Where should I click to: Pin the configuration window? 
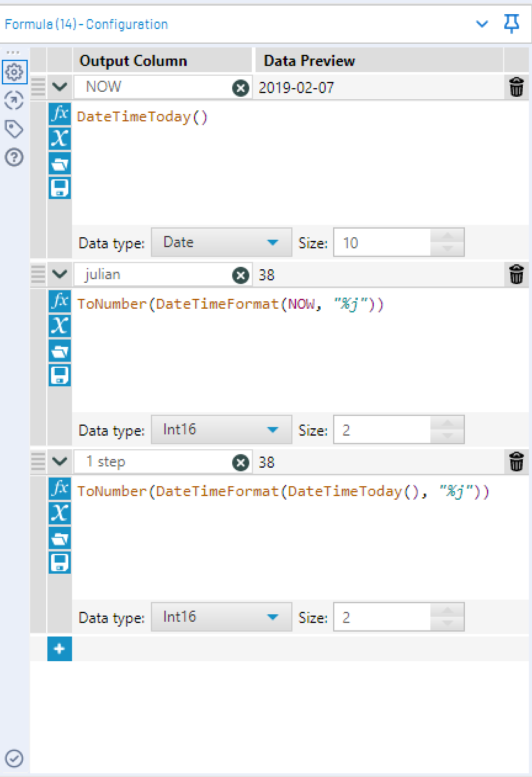[512, 24]
